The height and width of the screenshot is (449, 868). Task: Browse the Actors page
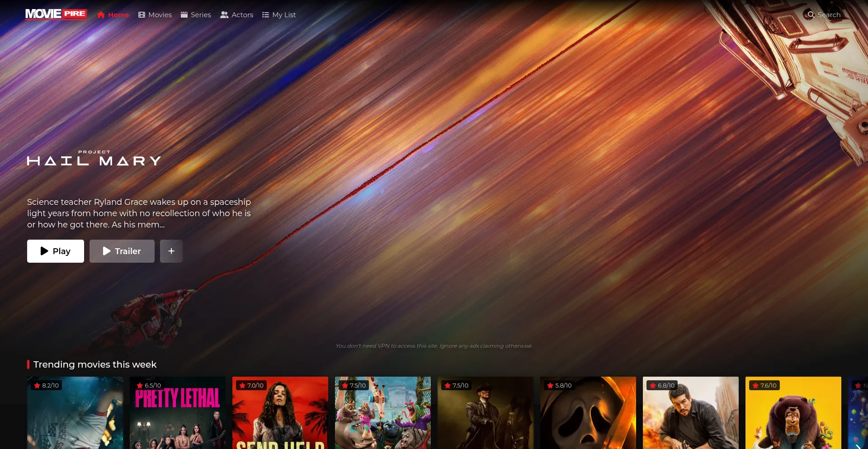pyautogui.click(x=237, y=15)
